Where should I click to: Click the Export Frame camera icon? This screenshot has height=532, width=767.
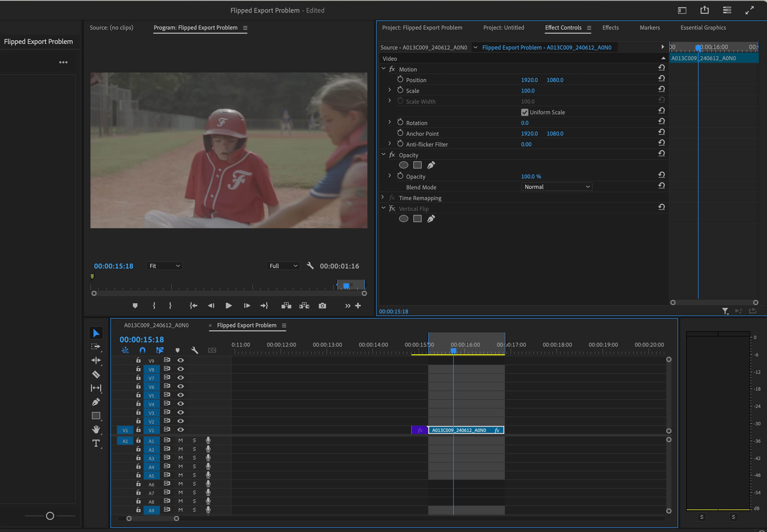pyautogui.click(x=322, y=306)
